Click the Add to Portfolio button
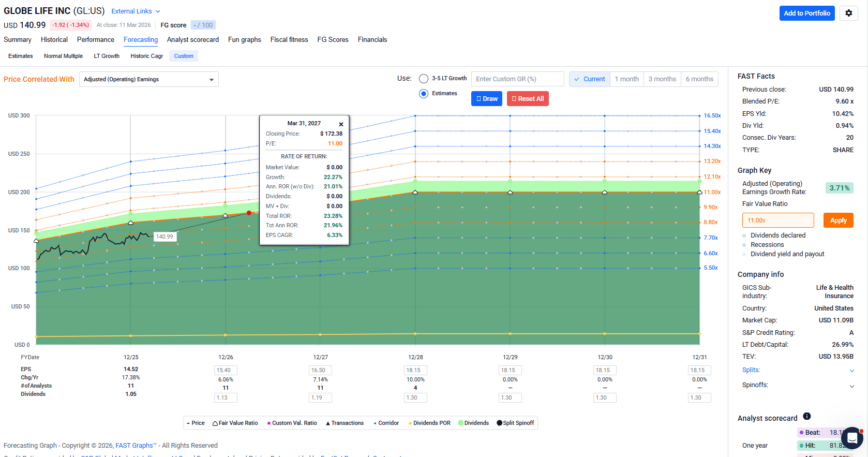Viewport: 868px width, 457px height. (x=806, y=13)
